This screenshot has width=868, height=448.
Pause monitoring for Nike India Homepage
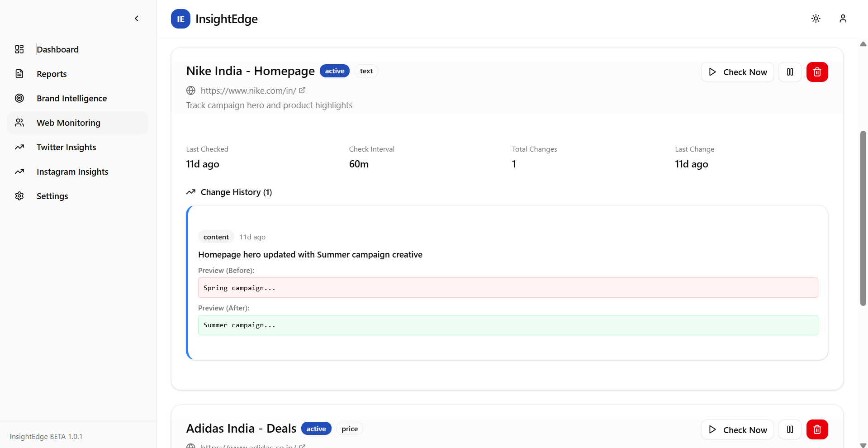click(789, 72)
